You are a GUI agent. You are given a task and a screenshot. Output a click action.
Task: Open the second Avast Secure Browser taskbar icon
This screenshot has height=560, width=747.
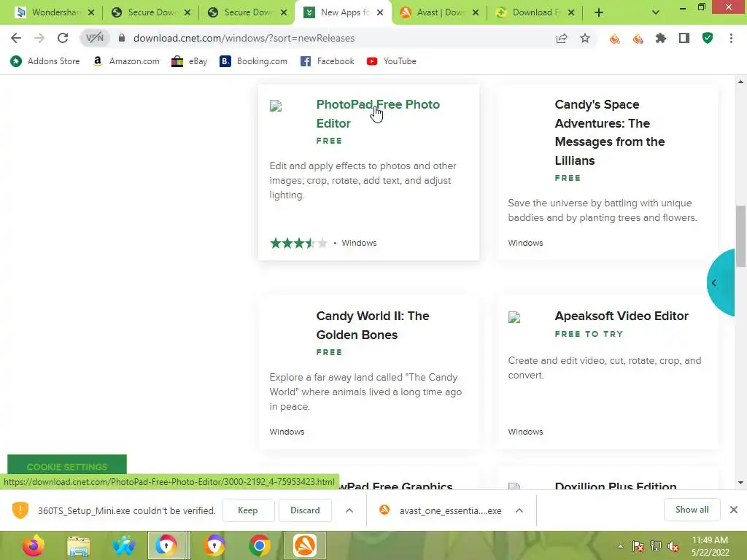tap(214, 545)
